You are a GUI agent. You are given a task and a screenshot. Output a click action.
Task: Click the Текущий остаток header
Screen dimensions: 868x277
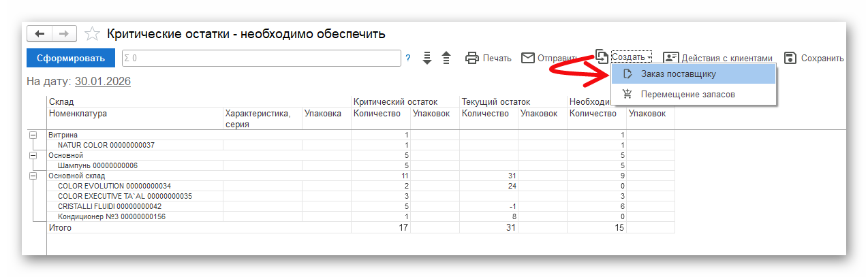pyautogui.click(x=495, y=101)
